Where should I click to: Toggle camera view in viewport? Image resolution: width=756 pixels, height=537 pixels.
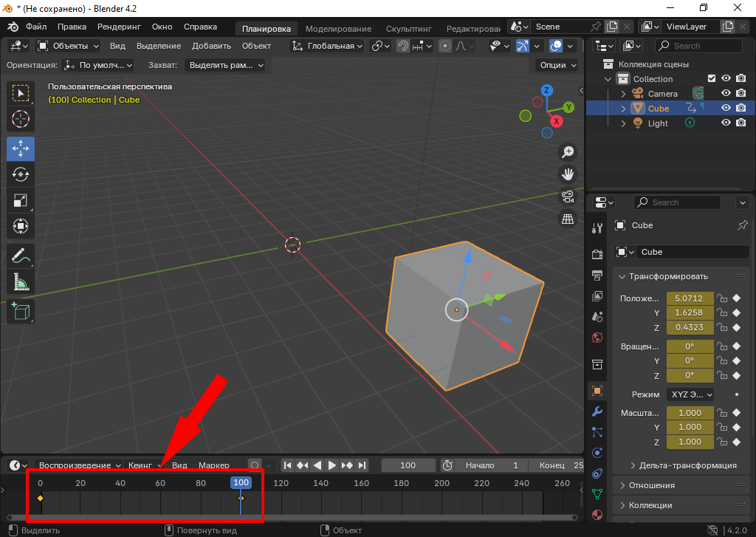pos(568,196)
